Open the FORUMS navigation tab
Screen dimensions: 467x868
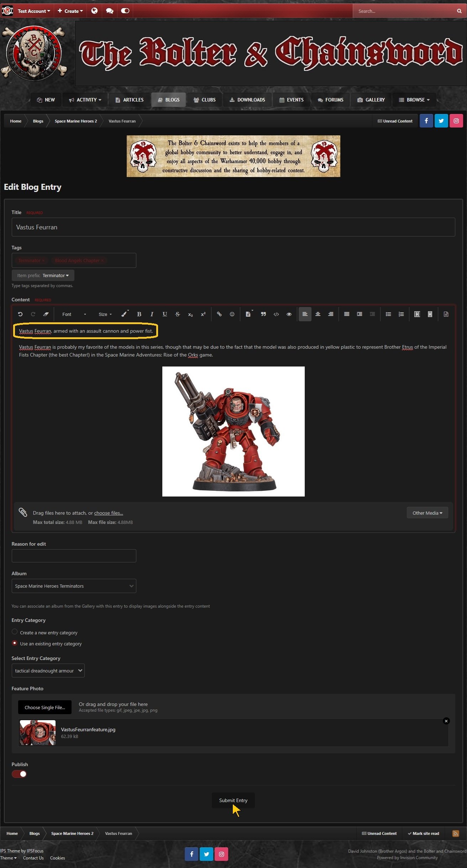pos(331,100)
